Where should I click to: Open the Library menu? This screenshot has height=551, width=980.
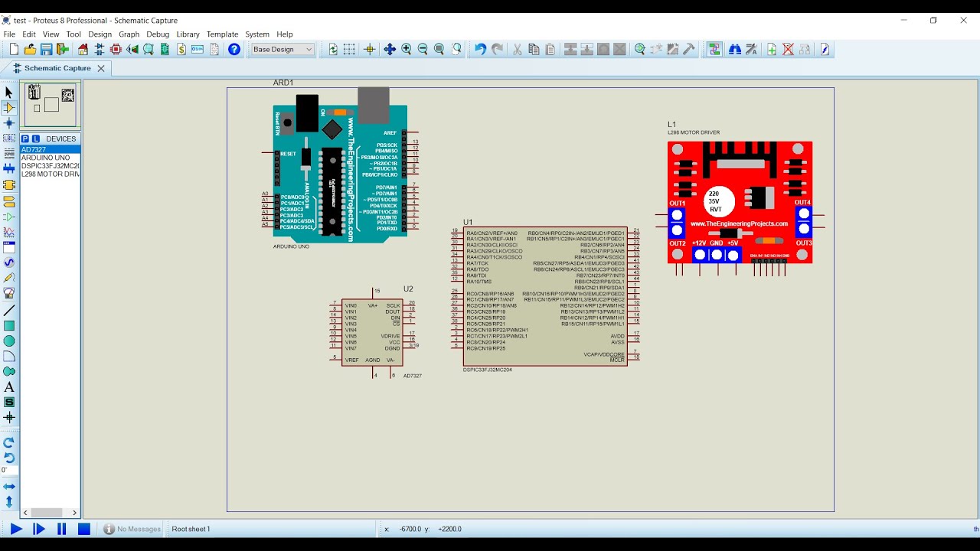click(x=188, y=34)
